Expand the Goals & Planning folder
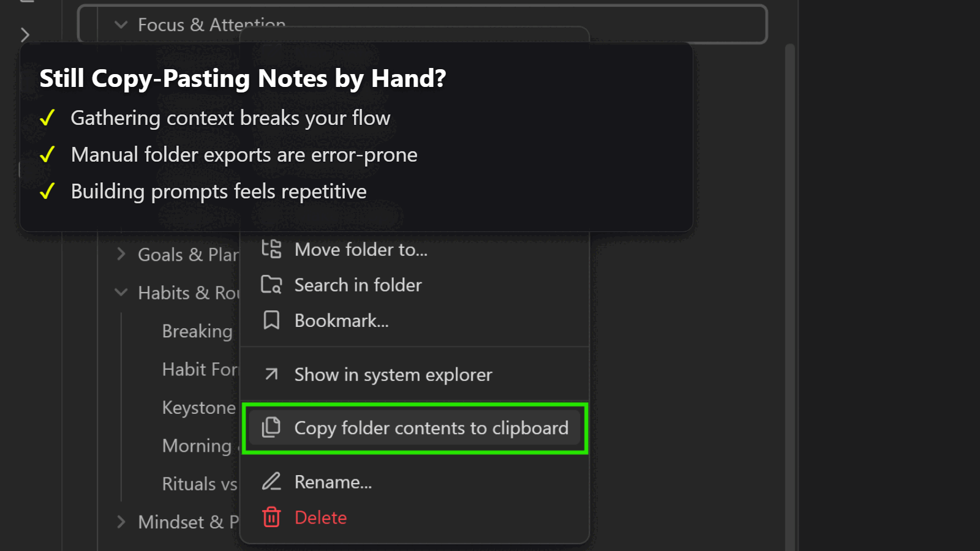This screenshot has width=980, height=551. click(121, 254)
